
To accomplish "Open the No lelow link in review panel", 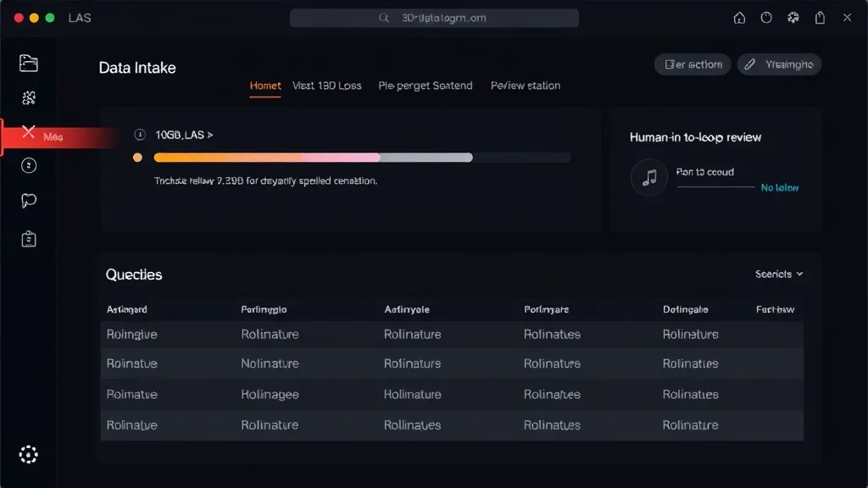I will [778, 188].
